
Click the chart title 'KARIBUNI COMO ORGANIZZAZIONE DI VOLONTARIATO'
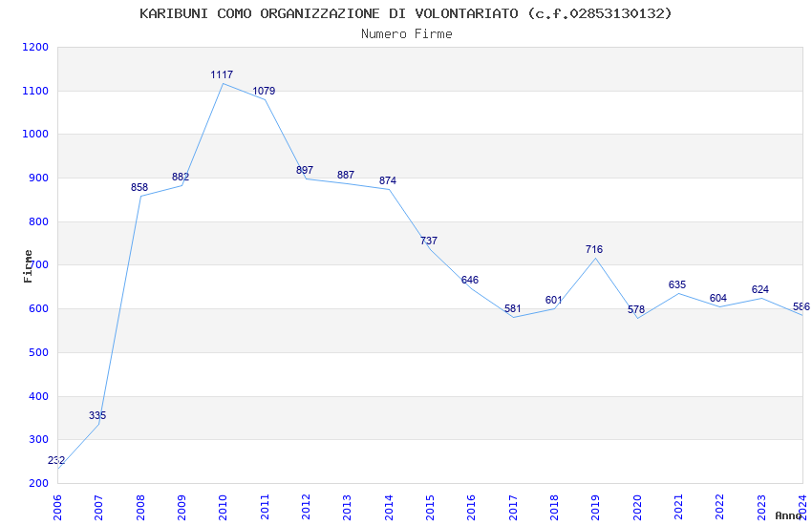(x=329, y=13)
